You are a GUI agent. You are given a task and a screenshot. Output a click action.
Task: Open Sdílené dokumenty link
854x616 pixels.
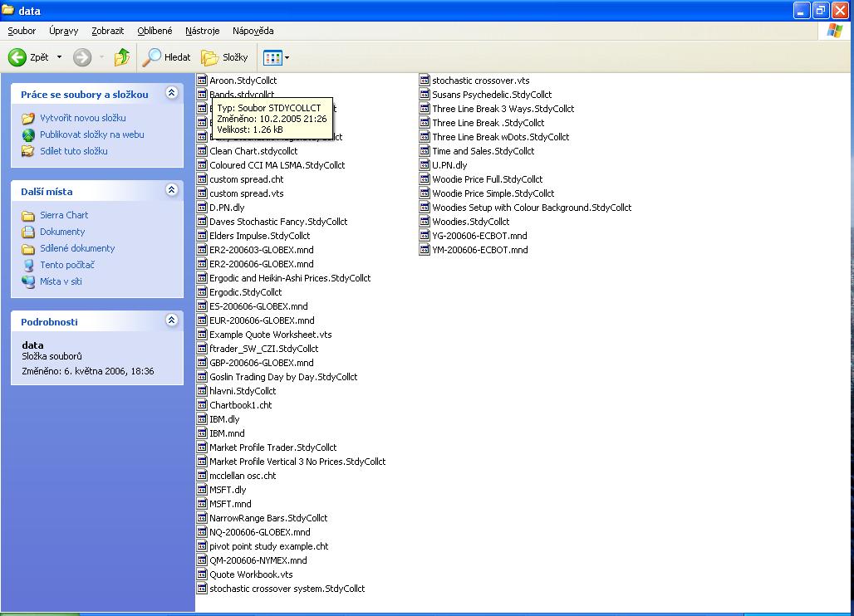77,249
